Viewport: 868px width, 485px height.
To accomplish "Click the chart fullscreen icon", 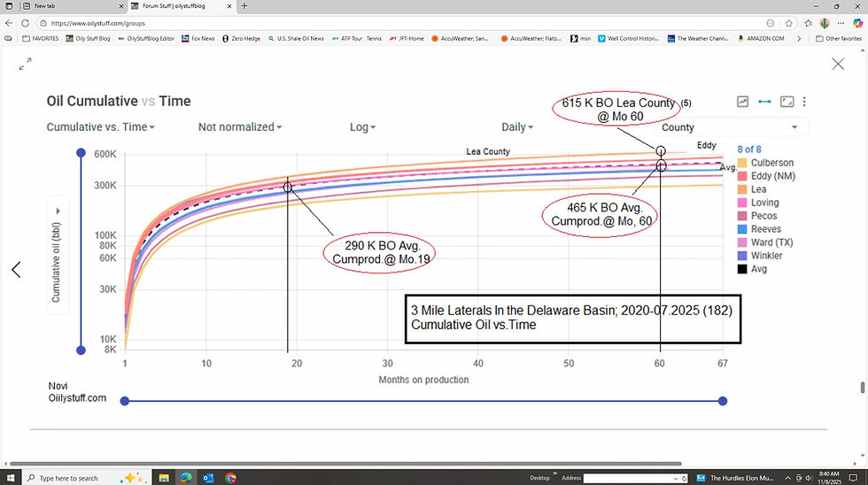I will point(787,102).
